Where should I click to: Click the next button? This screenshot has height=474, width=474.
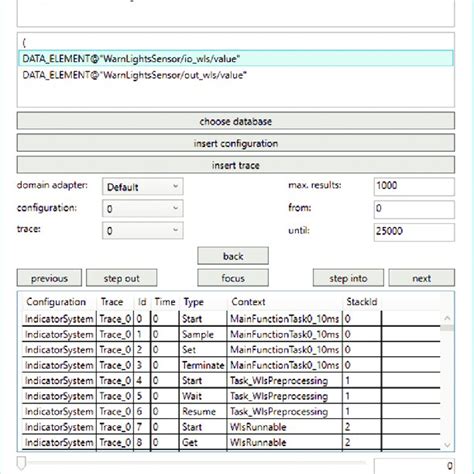(x=422, y=278)
